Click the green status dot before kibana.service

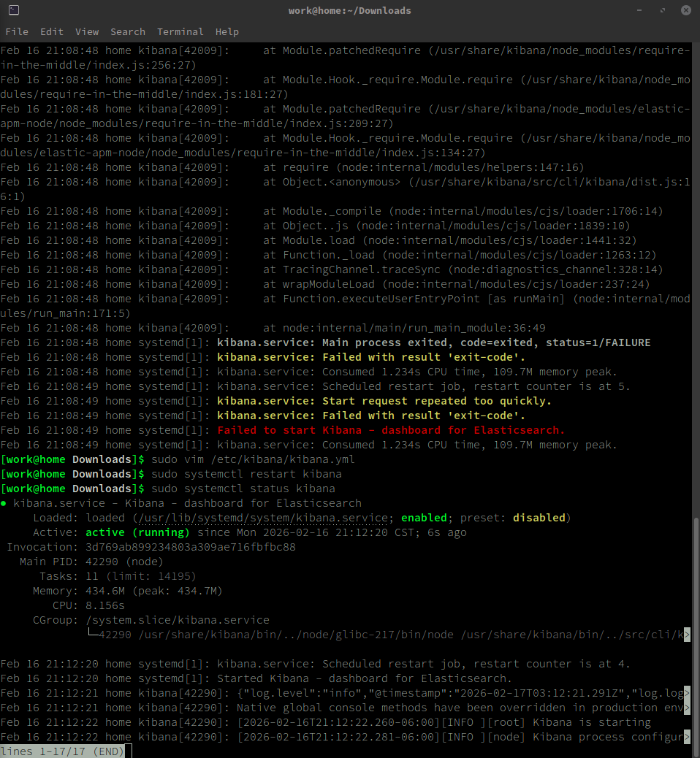(4, 503)
